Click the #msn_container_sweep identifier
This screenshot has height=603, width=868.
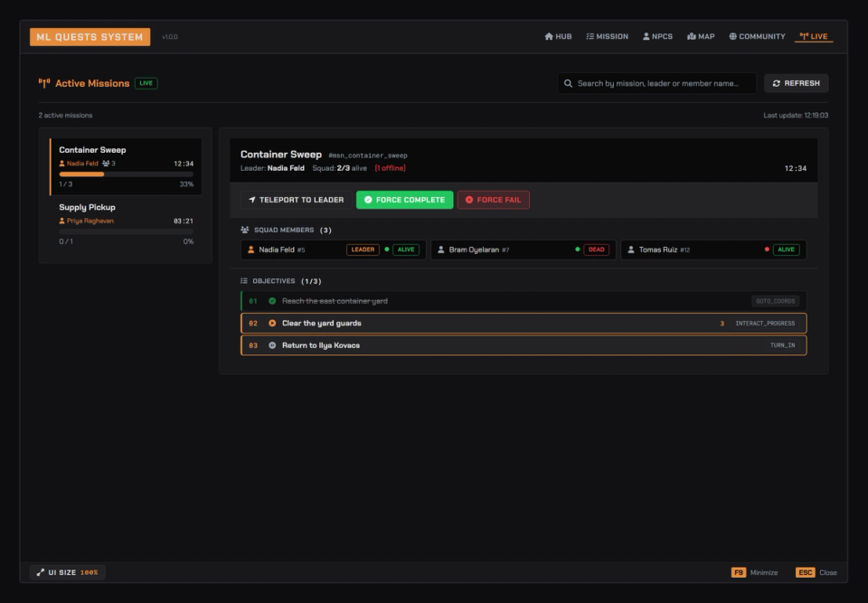click(368, 155)
